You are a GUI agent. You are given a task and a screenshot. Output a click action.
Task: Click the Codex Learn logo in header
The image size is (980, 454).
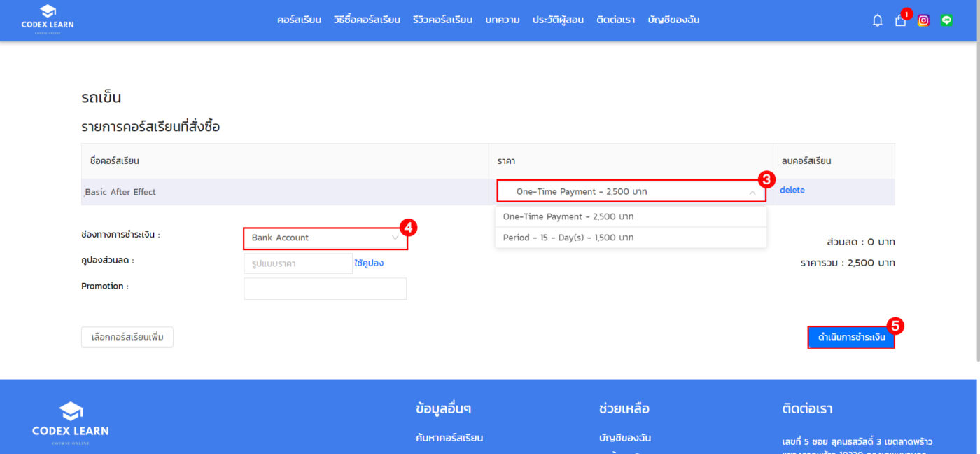pyautogui.click(x=48, y=20)
